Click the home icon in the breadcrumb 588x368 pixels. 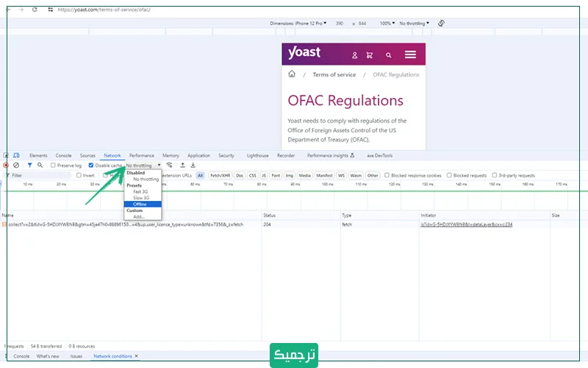pyautogui.click(x=292, y=74)
